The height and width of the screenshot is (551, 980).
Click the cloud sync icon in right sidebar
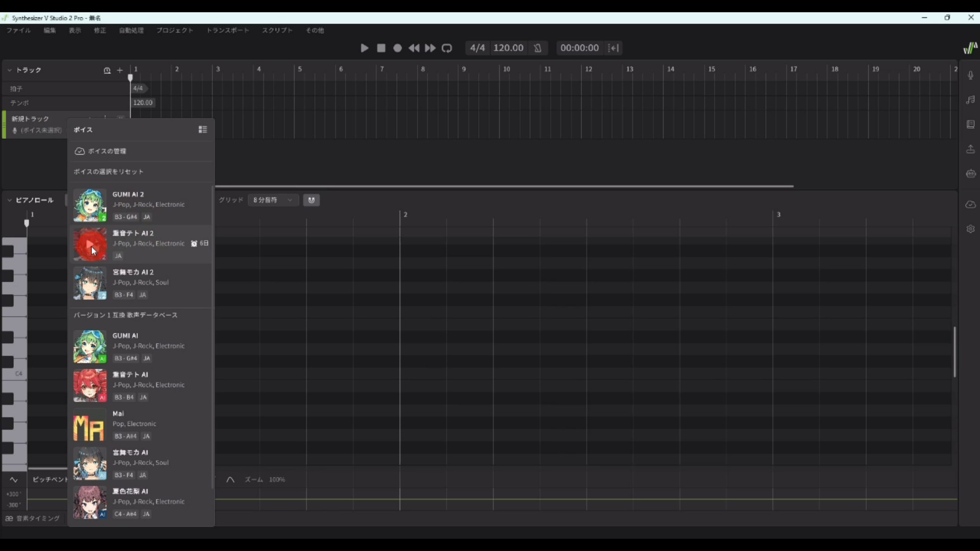pos(971,205)
